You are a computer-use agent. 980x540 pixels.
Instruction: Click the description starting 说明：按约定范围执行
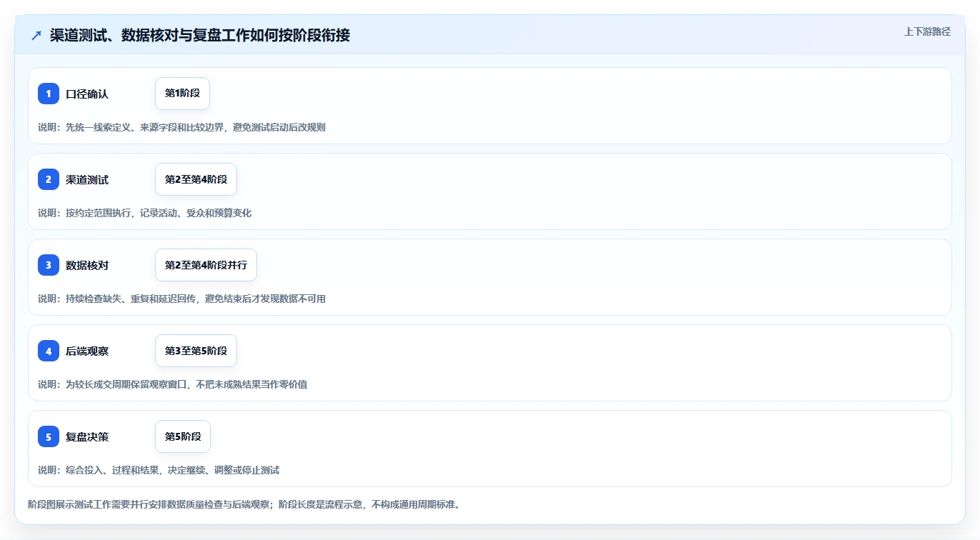point(144,213)
